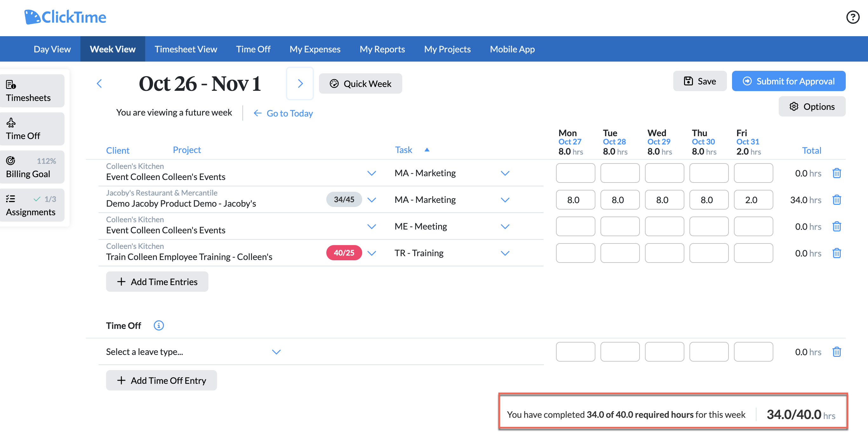
Task: Open Assignments sidebar panel
Action: pos(32,205)
